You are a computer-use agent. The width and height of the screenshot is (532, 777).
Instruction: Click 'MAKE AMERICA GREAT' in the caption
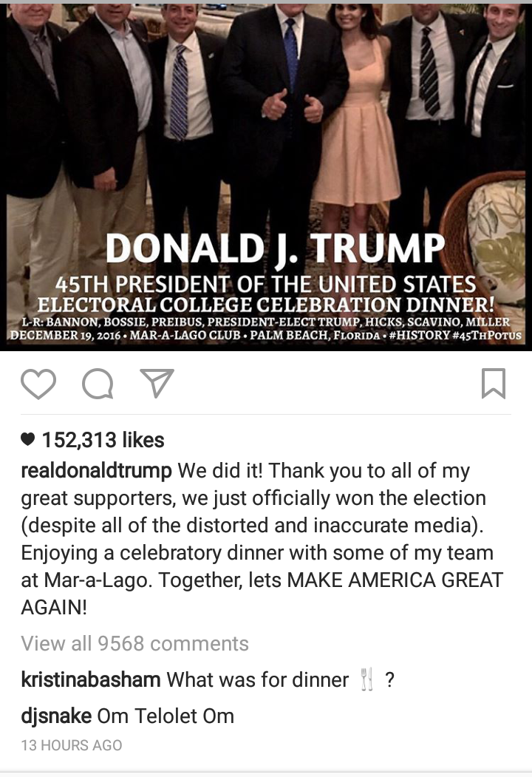pyautogui.click(x=395, y=580)
